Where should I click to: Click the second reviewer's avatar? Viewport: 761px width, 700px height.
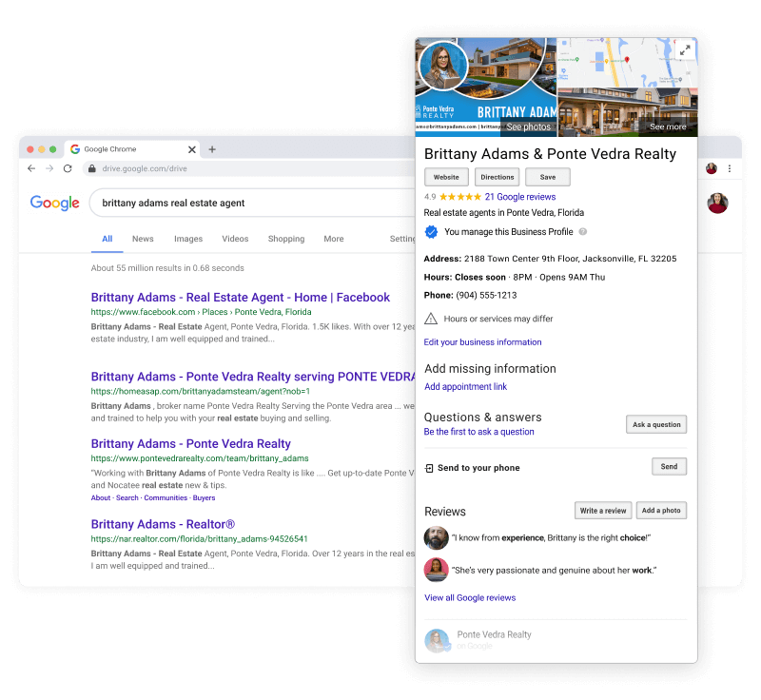[437, 570]
